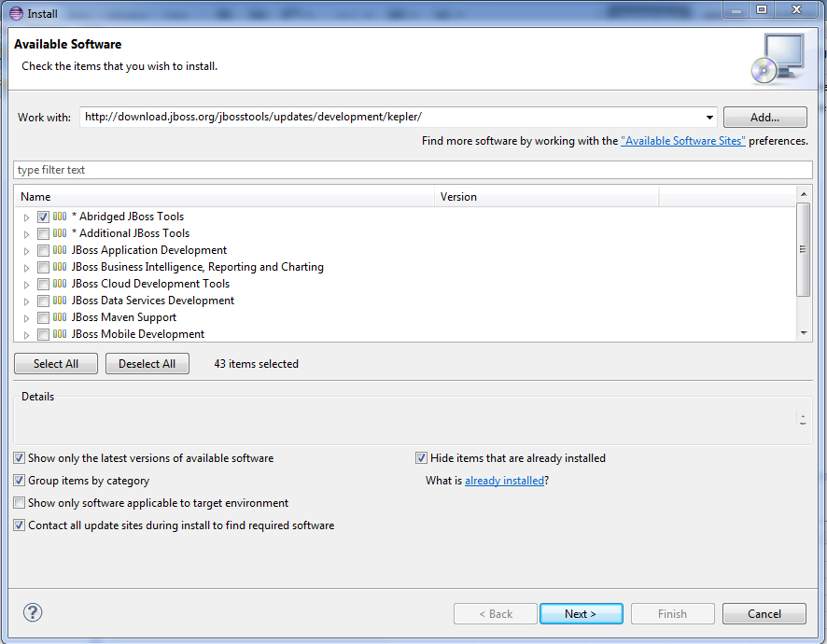Click the Name column header
827x644 pixels.
click(x=224, y=197)
